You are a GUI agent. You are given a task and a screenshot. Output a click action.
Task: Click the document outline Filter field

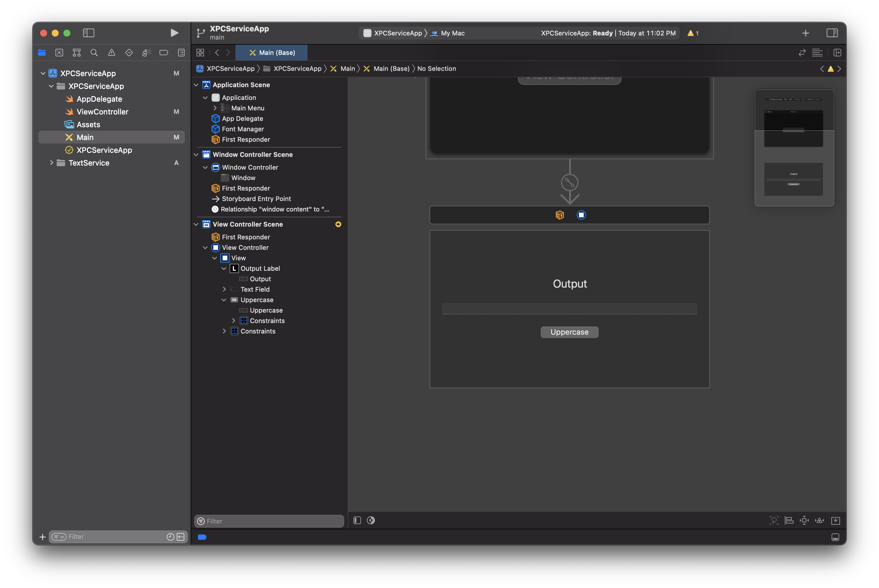[269, 521]
